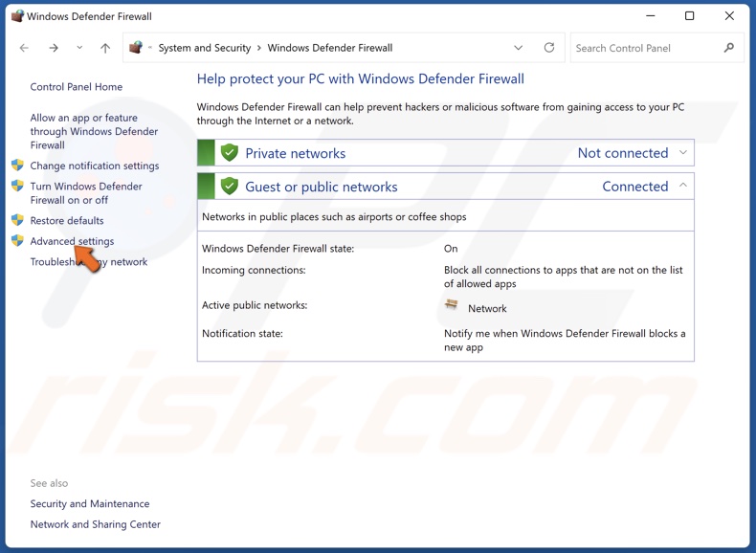The height and width of the screenshot is (553, 756).
Task: Focus the Search Control Panel field
Action: (646, 48)
